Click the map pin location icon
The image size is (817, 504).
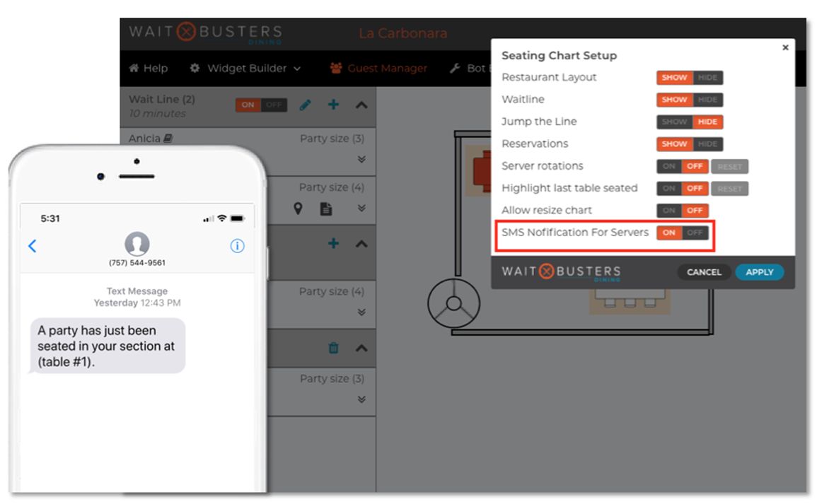(x=298, y=209)
